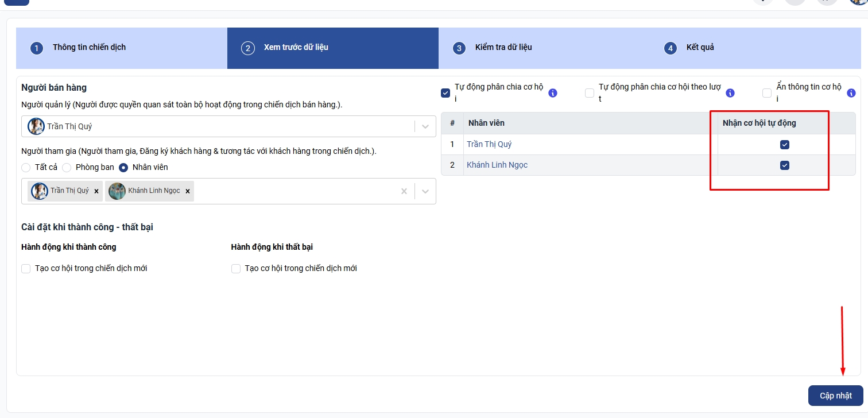Click info icon beside Ẩn thông tin cơ hội

[851, 93]
